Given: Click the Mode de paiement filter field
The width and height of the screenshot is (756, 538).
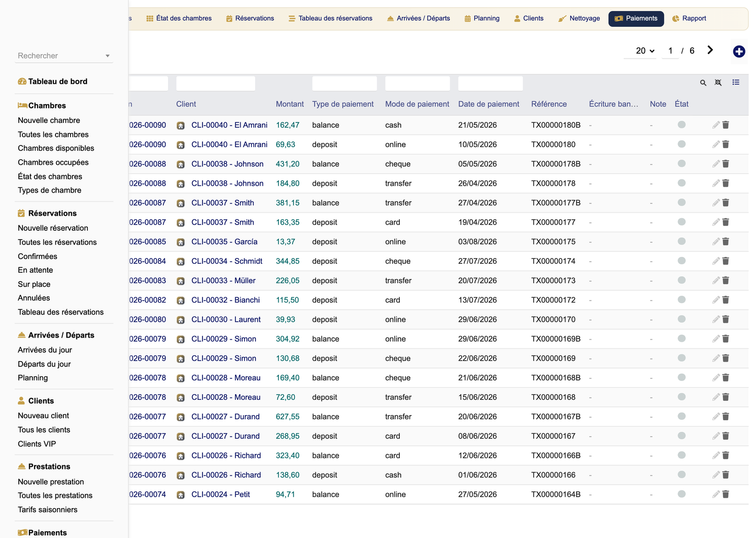Looking at the screenshot, I should [x=418, y=83].
